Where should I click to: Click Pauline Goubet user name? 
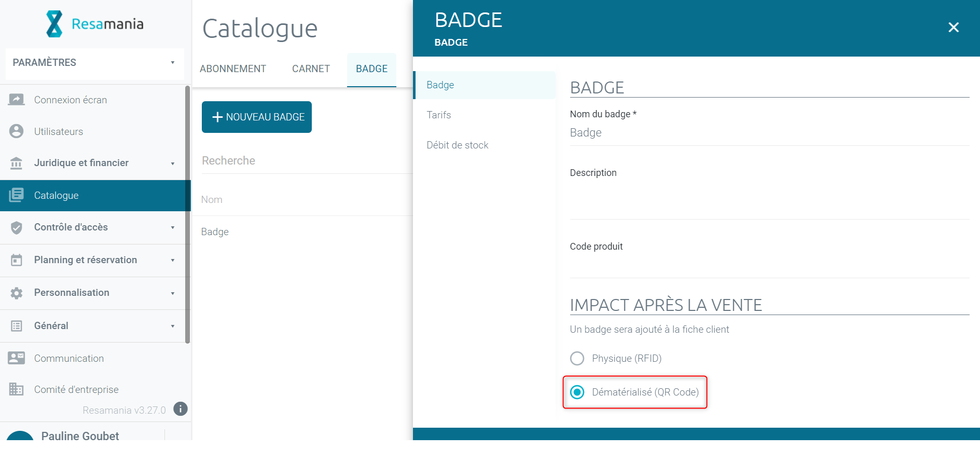(80, 436)
